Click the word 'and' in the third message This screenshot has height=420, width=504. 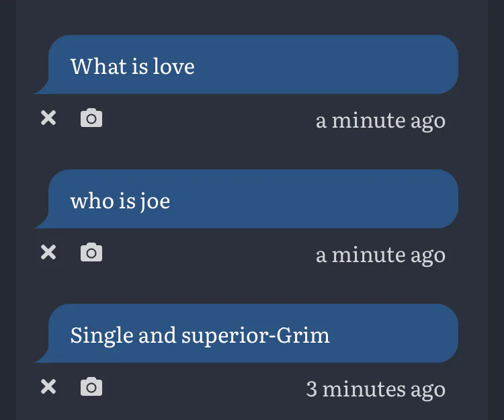[157, 335]
